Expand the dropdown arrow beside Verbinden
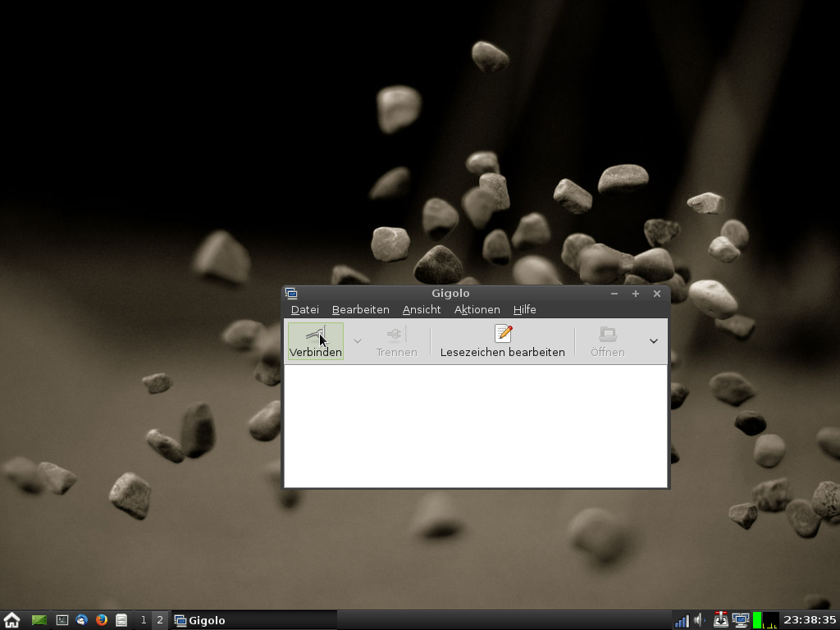 pos(358,341)
